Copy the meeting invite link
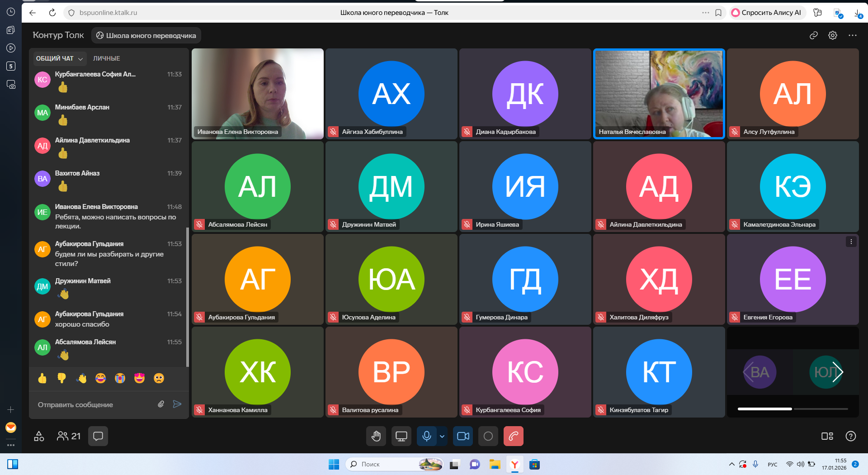868x475 pixels. (x=813, y=35)
